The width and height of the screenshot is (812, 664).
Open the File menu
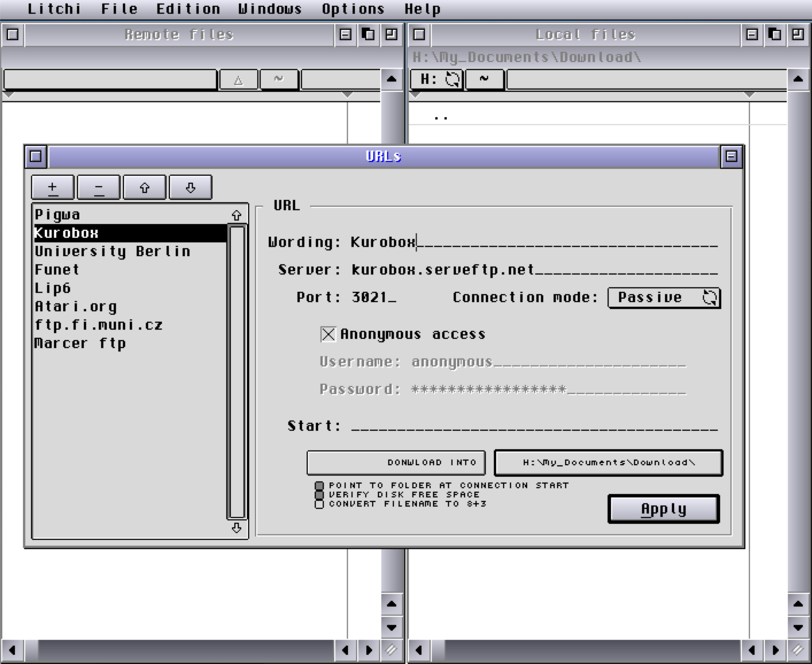(x=119, y=9)
